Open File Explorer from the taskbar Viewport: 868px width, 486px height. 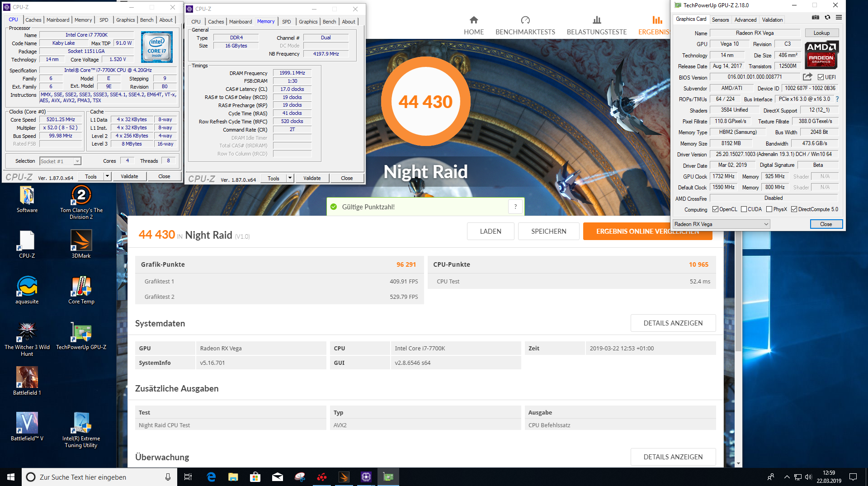(233, 477)
